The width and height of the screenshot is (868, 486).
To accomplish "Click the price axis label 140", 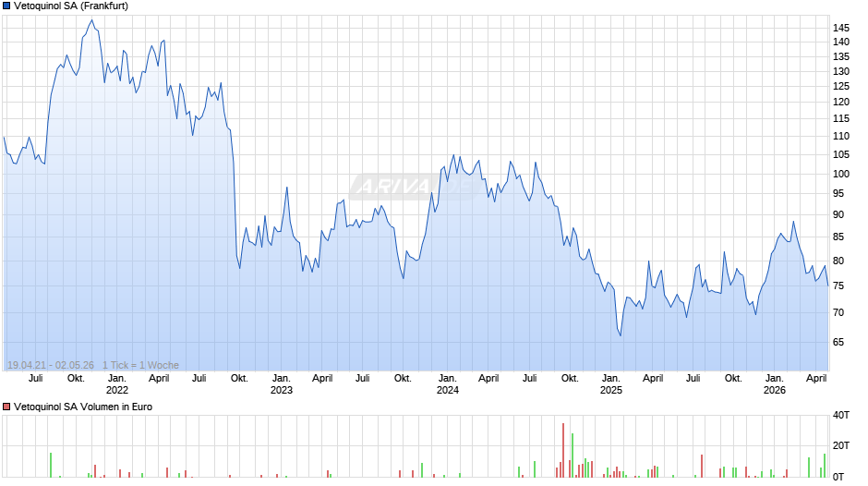I will click(x=841, y=43).
